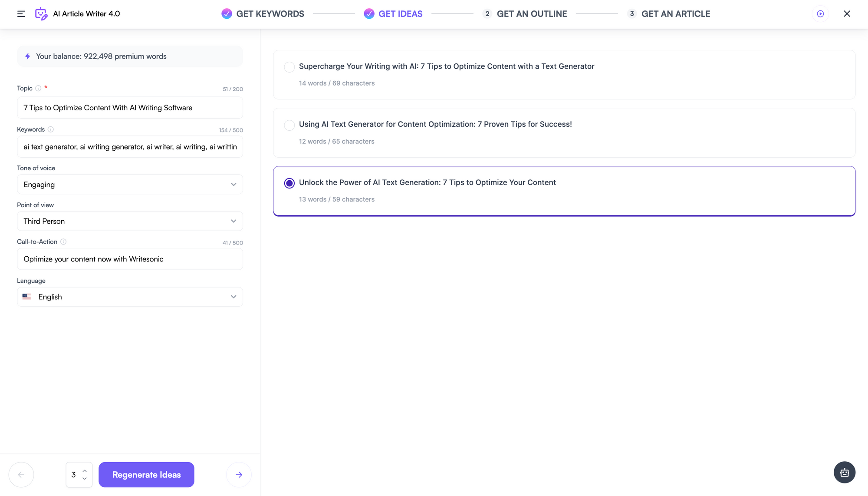Click the chat/feedback icon bottom right

point(845,473)
